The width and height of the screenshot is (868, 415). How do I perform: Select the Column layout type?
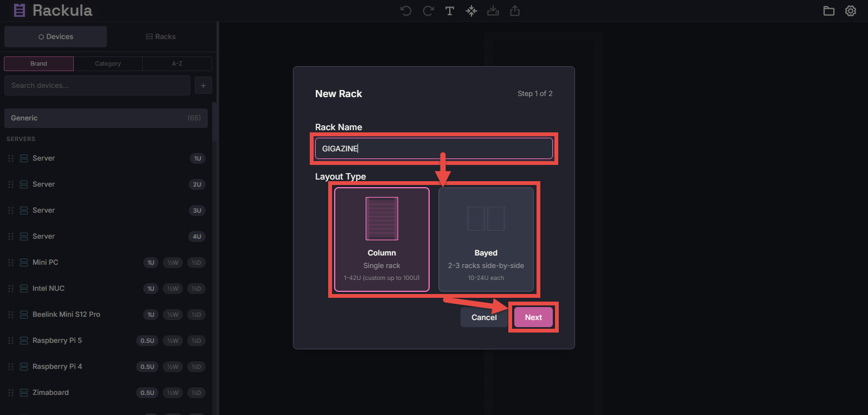(382, 239)
